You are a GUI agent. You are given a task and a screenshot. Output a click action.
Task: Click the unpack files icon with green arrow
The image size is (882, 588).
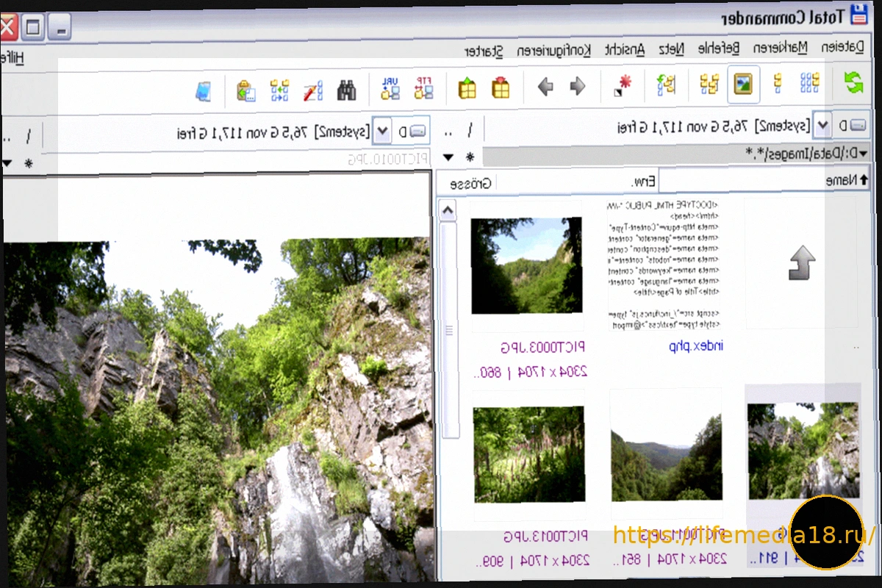467,87
